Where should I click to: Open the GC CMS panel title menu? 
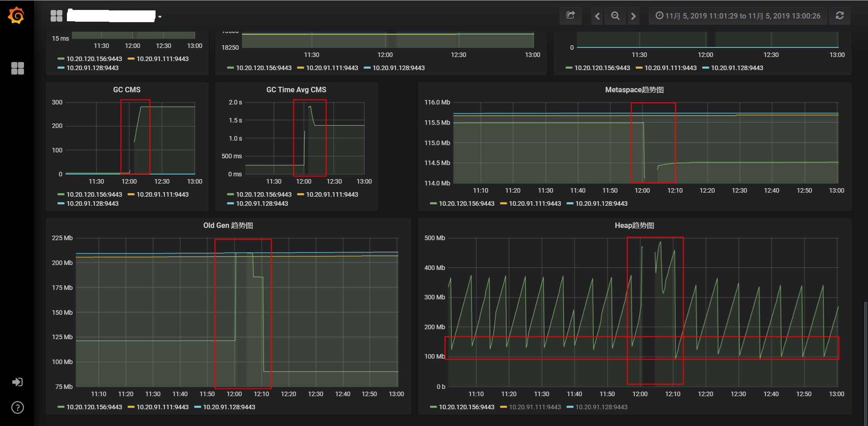point(127,90)
